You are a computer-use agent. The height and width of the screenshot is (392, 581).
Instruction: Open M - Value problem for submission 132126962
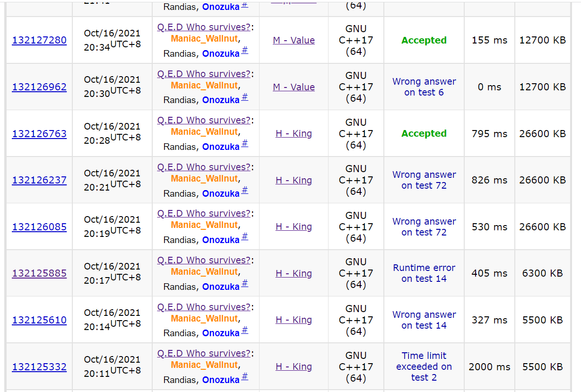click(x=294, y=87)
